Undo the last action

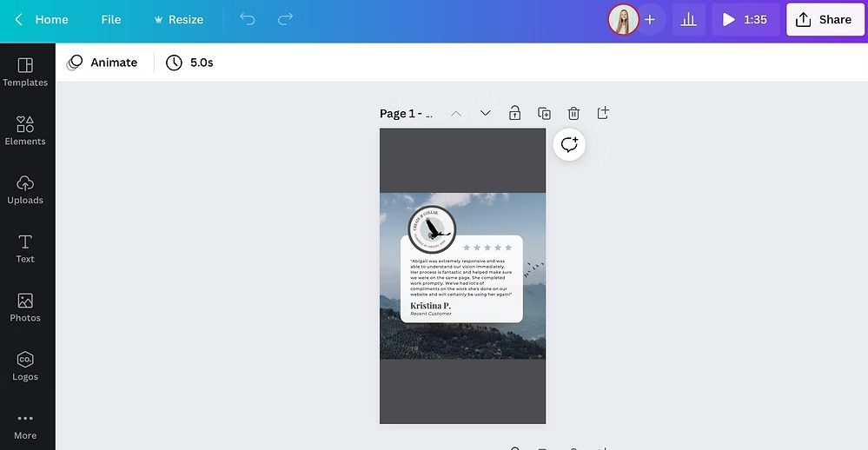[248, 19]
